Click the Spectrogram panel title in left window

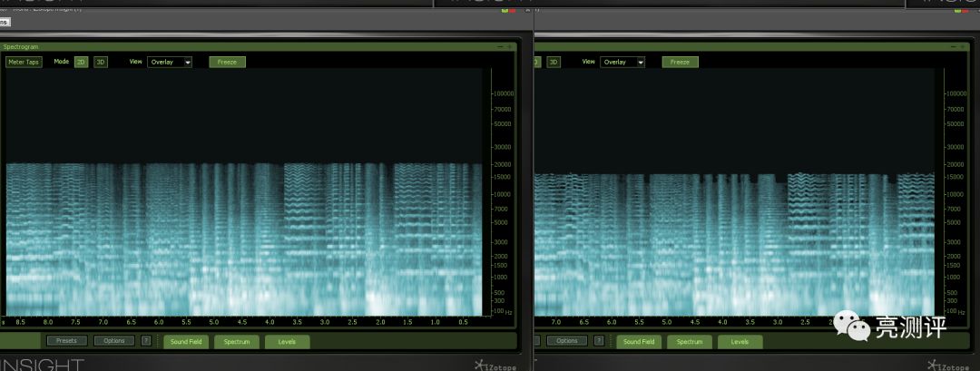tap(21, 47)
